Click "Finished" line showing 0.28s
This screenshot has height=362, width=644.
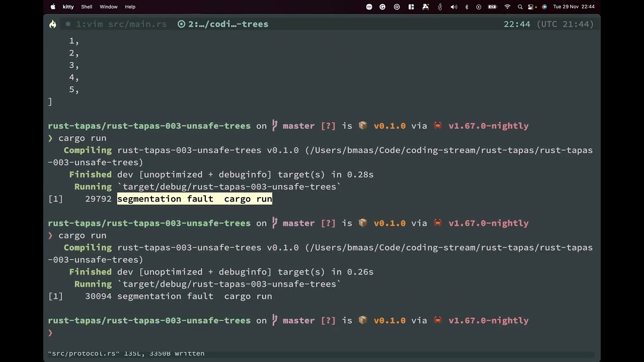[221, 175]
